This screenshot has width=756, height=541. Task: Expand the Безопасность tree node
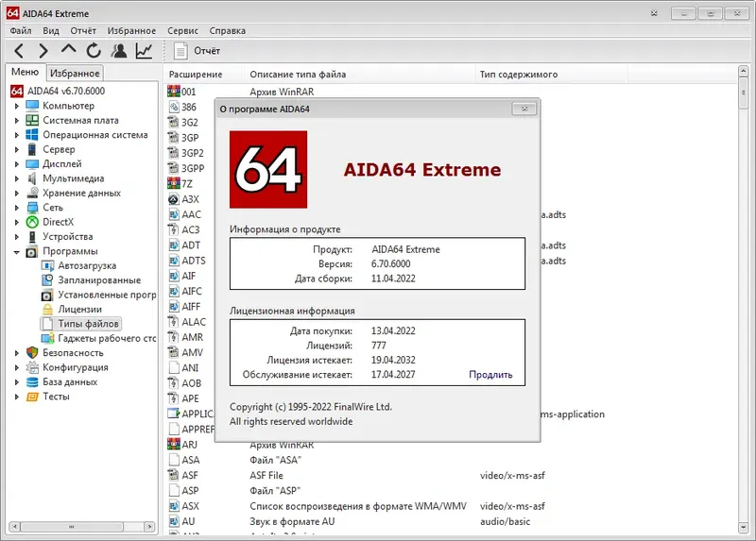click(17, 353)
